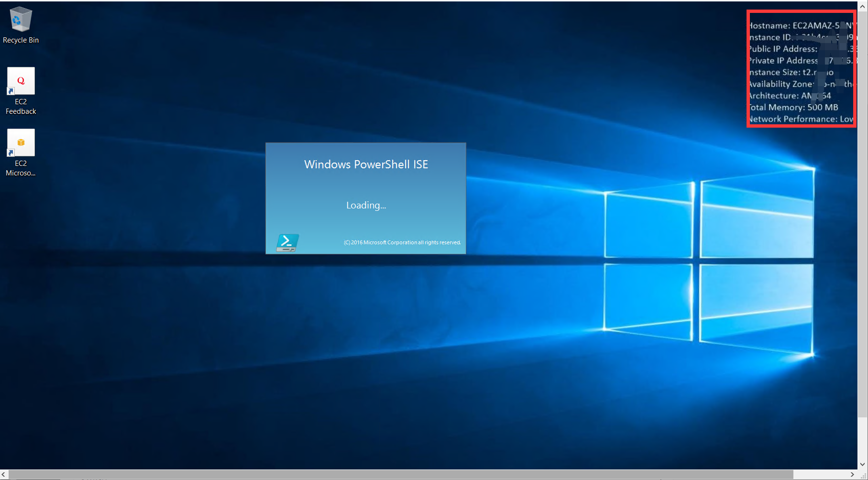Click the Instance Size line
The height and width of the screenshot is (480, 868).
(791, 72)
